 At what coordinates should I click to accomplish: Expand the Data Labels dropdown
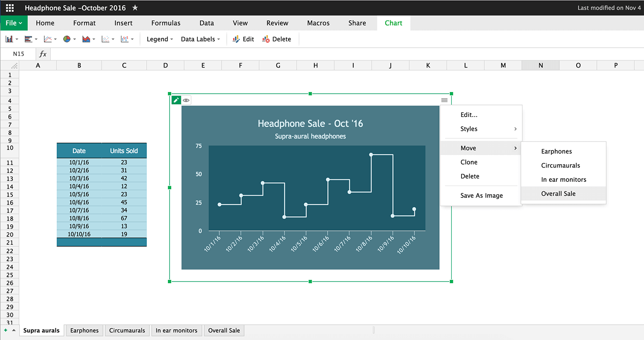click(200, 39)
